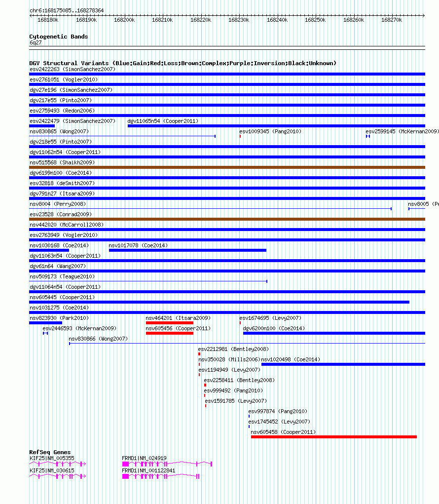The width and height of the screenshot is (439, 504).
Task: Click the esv2422263 (SimonSanchez2007) variant label
Action: 72,69
